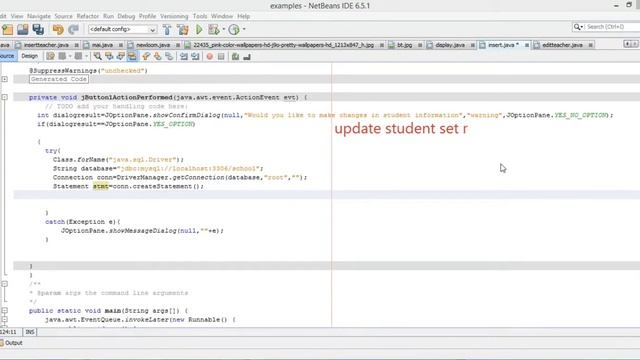Click the first editor toolbar icon after Design
Viewport: 640px width, 360px height.
pyautogui.click(x=50, y=56)
